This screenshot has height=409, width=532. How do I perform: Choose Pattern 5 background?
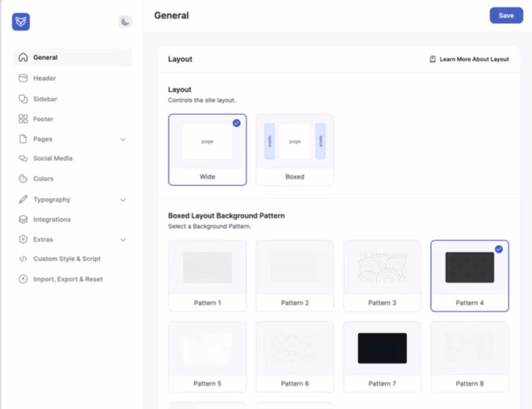207,357
